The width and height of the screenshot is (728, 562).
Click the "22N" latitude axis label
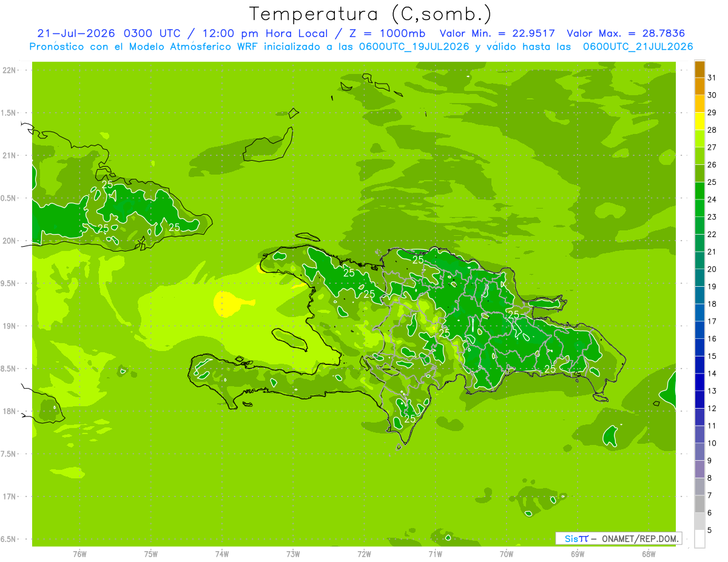coord(9,70)
